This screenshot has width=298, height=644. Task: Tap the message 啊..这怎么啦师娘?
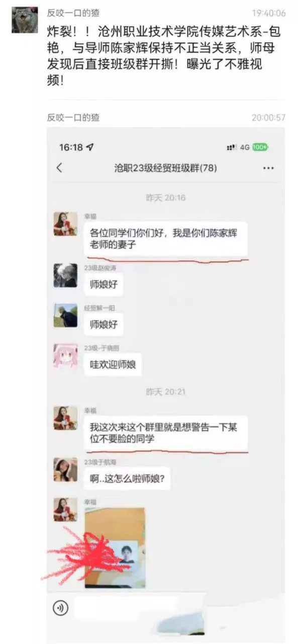(x=127, y=479)
